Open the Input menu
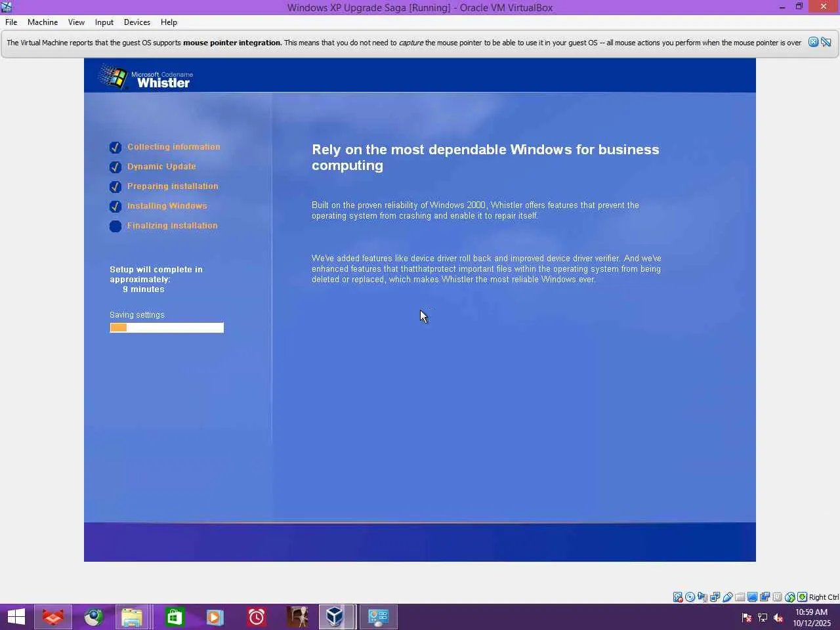This screenshot has width=840, height=630. coord(104,22)
